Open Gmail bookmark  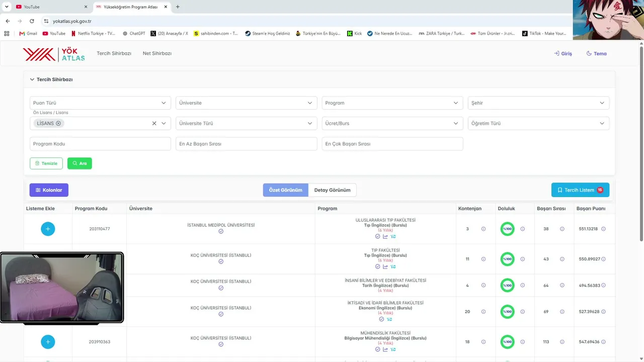pyautogui.click(x=28, y=33)
